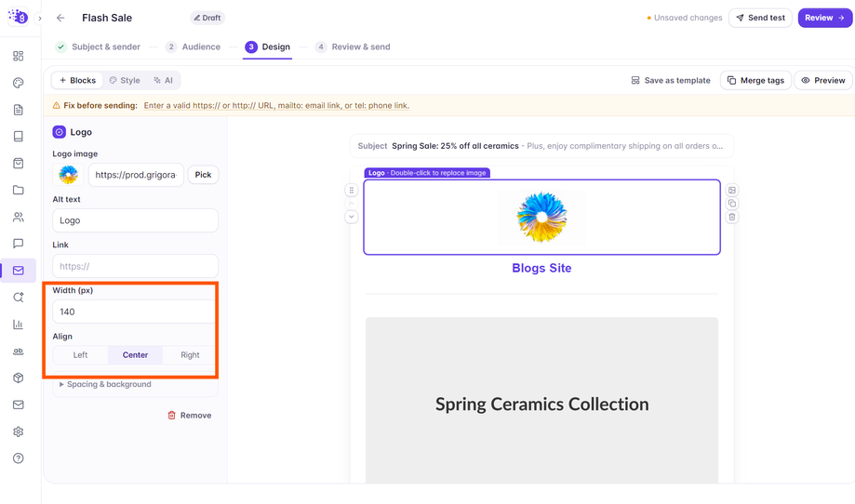
Task: Click the Unsaved changes indicator
Action: (685, 18)
